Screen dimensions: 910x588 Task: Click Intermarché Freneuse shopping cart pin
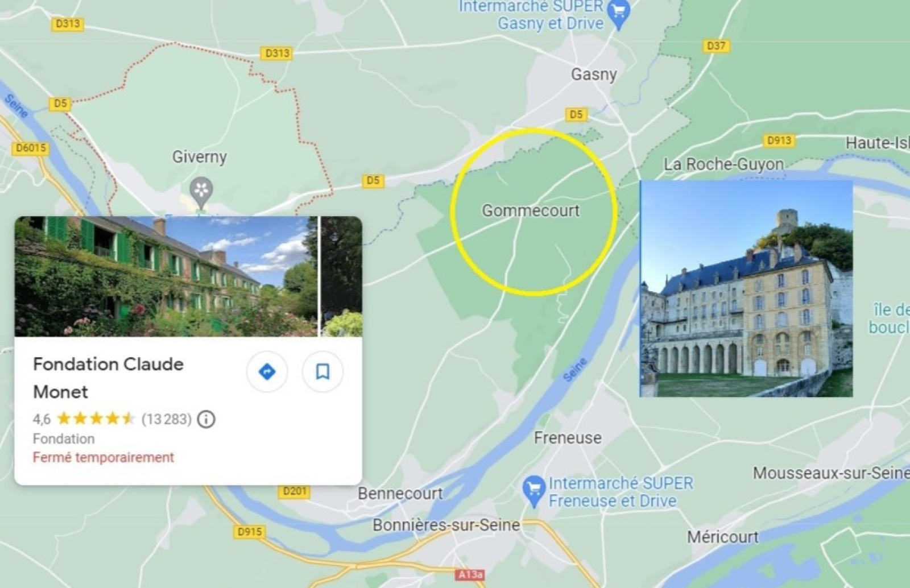tap(533, 491)
